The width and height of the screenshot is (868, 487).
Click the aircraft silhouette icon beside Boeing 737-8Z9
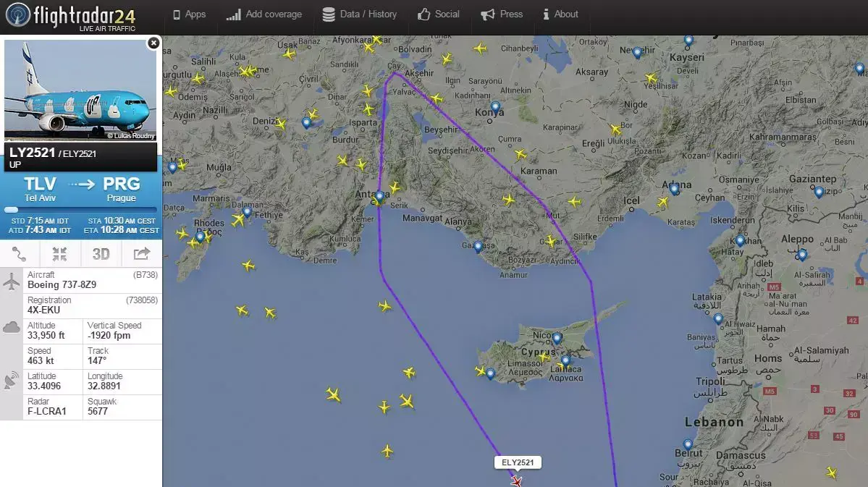[12, 281]
